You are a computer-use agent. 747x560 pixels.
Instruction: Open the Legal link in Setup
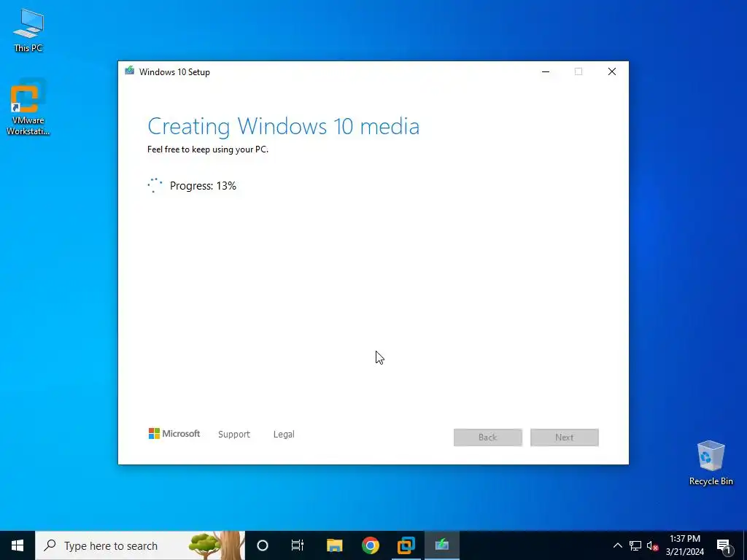click(x=284, y=435)
